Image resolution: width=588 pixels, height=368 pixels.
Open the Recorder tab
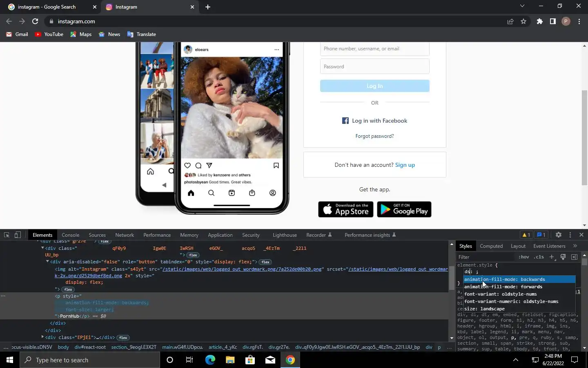(319, 235)
